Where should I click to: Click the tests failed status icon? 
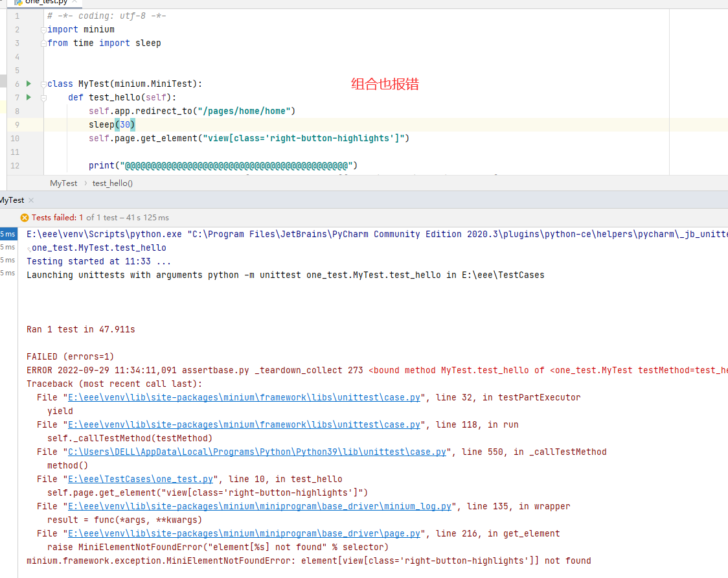click(x=25, y=218)
